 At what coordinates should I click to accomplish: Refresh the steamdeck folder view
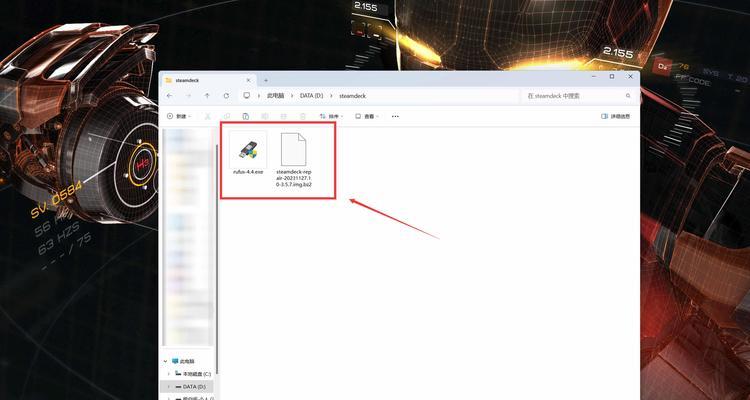pyautogui.click(x=226, y=96)
